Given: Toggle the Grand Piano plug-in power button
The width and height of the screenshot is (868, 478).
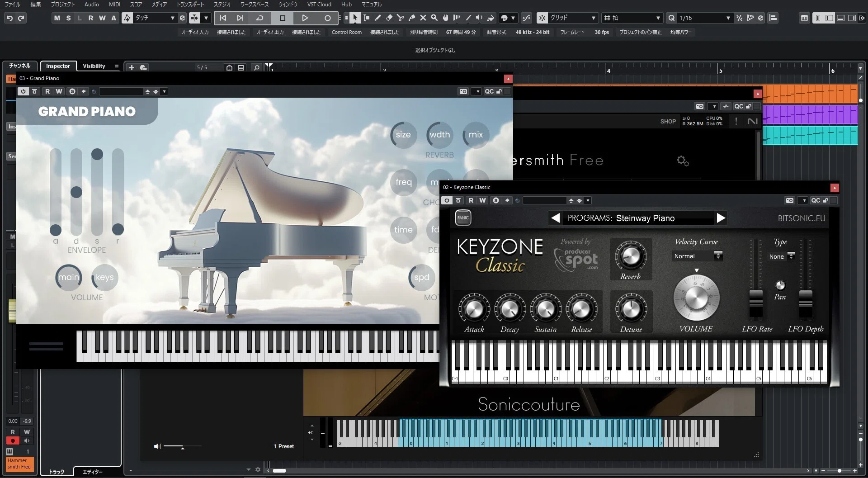Looking at the screenshot, I should tap(23, 91).
